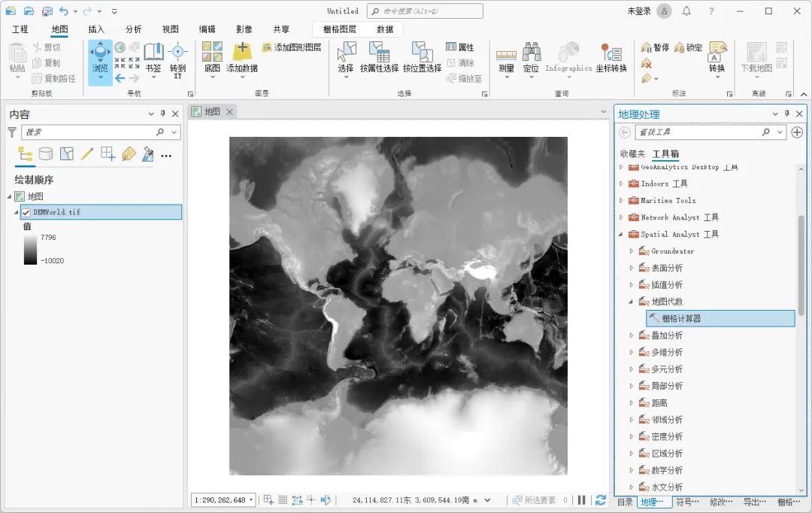Switch to List By Data Source icon

click(x=46, y=154)
